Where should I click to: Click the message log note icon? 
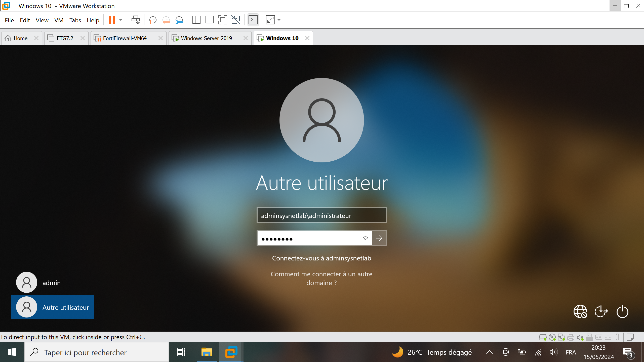[630, 337]
